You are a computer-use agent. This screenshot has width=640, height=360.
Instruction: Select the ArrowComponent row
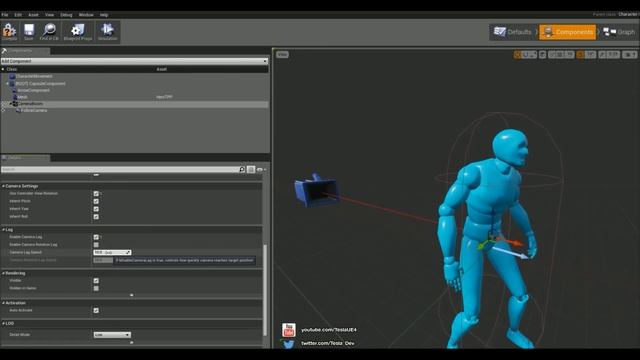(134, 90)
